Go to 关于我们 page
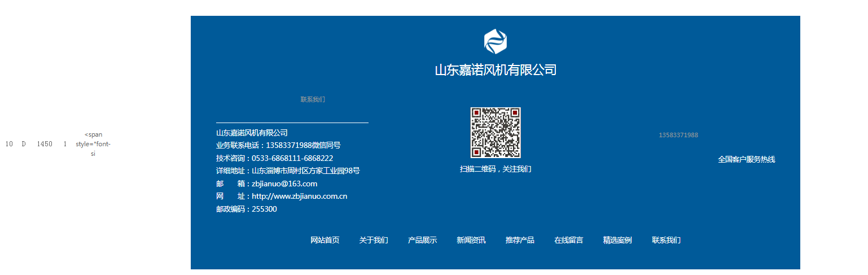Image resolution: width=868 pixels, height=275 pixels. click(374, 240)
